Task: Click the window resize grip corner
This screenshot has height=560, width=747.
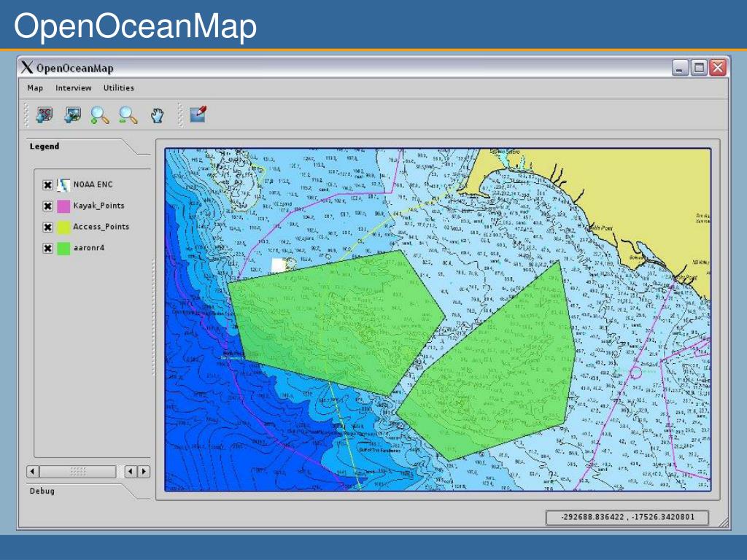Action: click(723, 522)
